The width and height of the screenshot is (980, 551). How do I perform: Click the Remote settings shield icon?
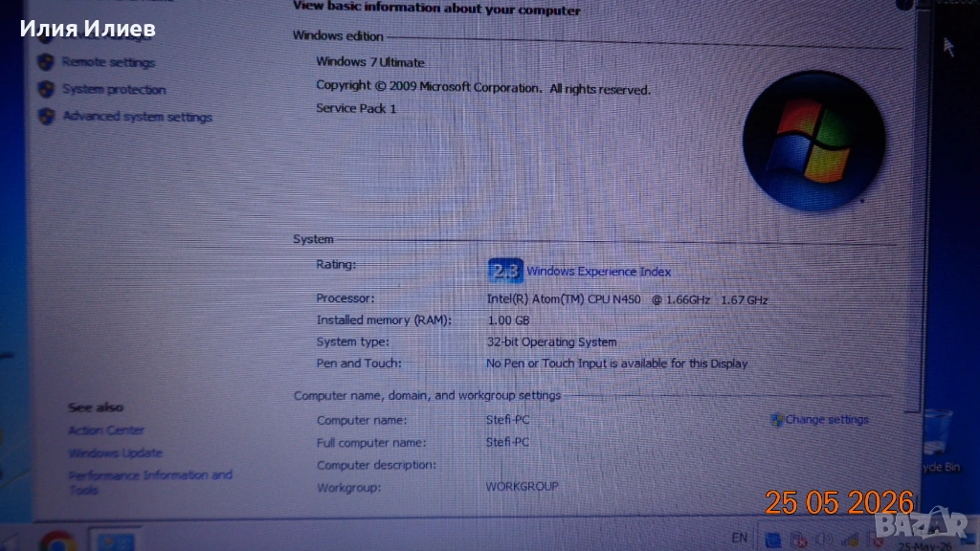(46, 62)
